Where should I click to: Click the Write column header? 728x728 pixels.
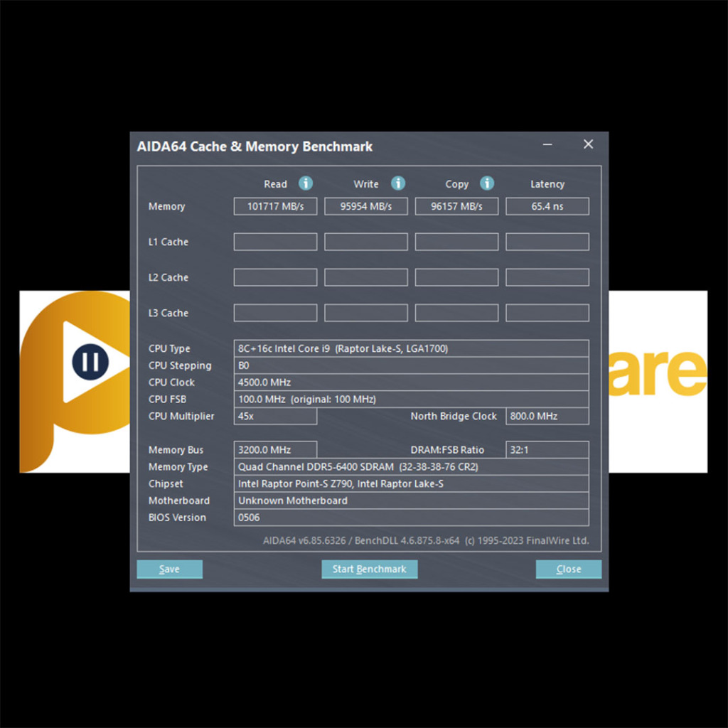point(366,184)
